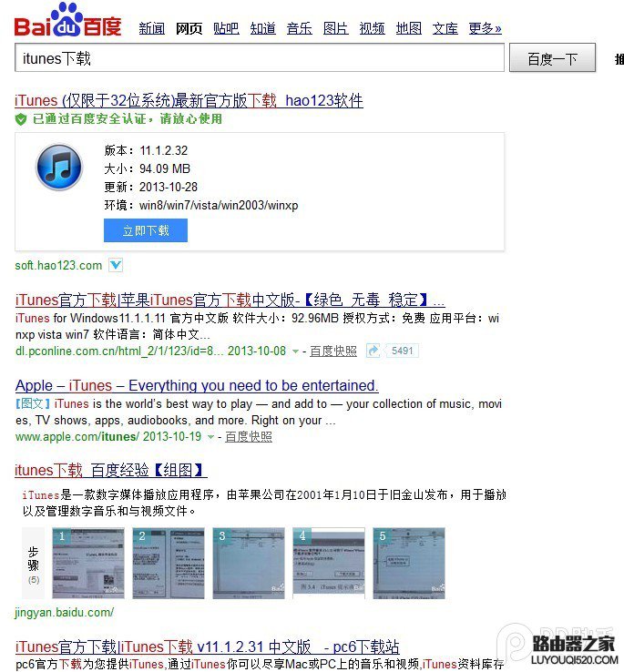The image size is (624, 672).
Task: Open step 1 thumbnail
Action: 88,563
